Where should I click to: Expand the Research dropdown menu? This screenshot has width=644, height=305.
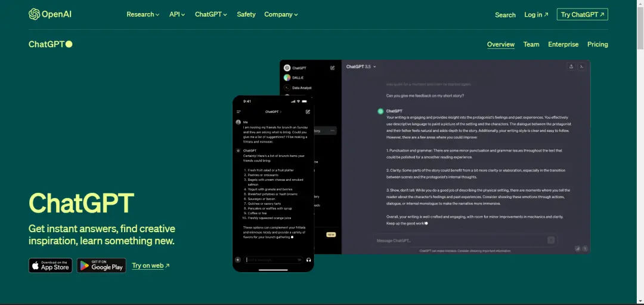[x=143, y=14]
